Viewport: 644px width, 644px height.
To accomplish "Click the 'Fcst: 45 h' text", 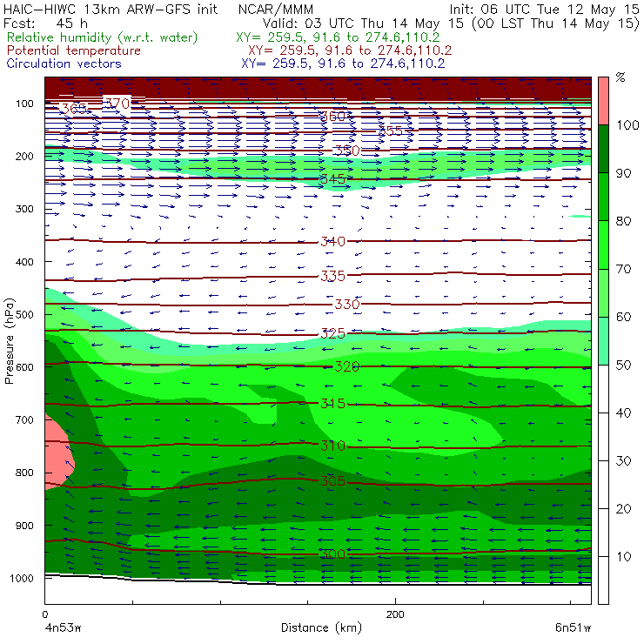I will pos(45,23).
